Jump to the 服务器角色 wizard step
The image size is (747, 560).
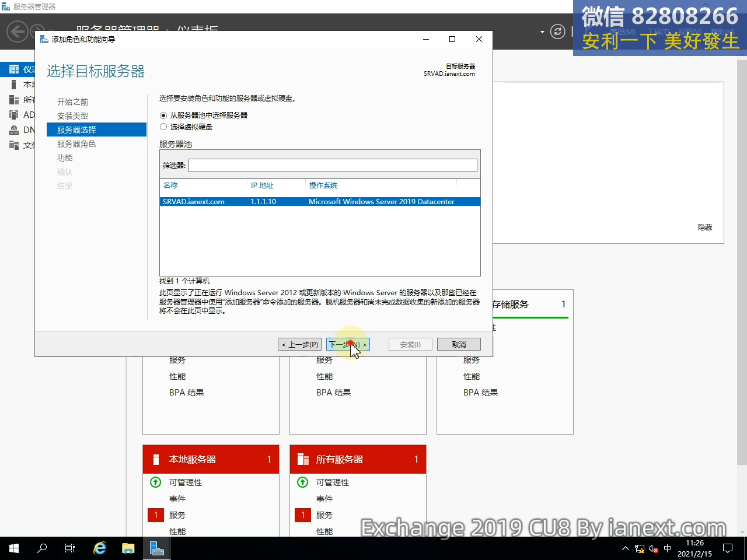click(76, 144)
